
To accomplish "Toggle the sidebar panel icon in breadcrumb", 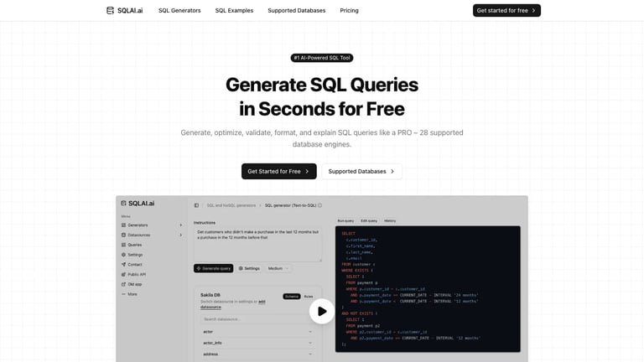I will point(196,205).
